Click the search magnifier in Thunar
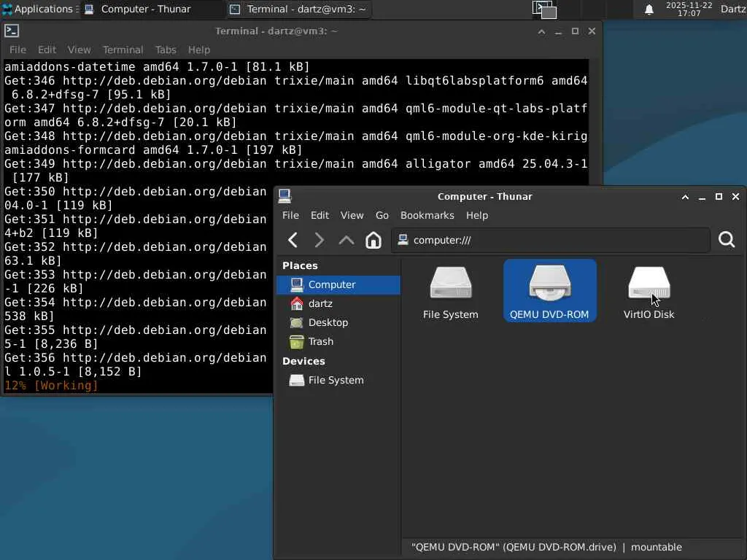This screenshot has height=560, width=747. pos(727,239)
